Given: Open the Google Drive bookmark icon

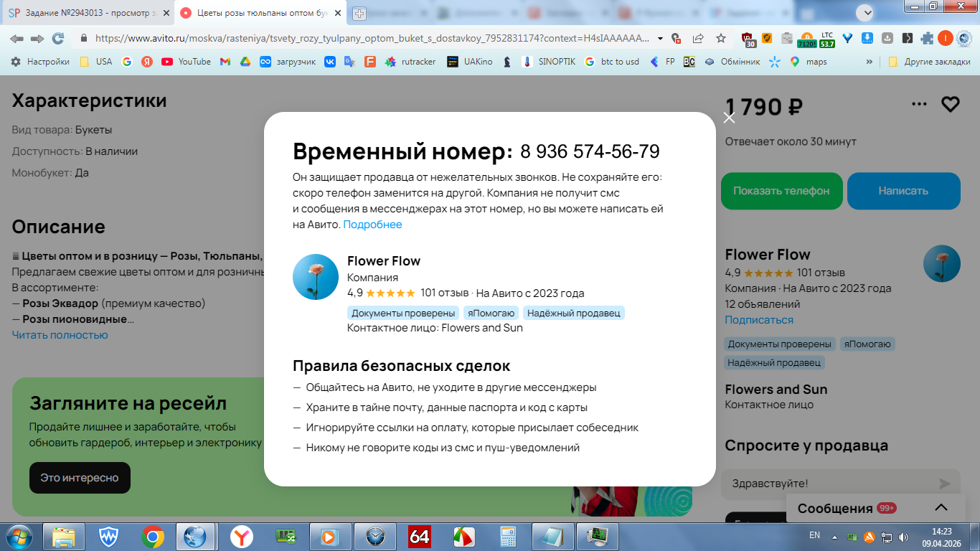Looking at the screenshot, I should pos(245,62).
